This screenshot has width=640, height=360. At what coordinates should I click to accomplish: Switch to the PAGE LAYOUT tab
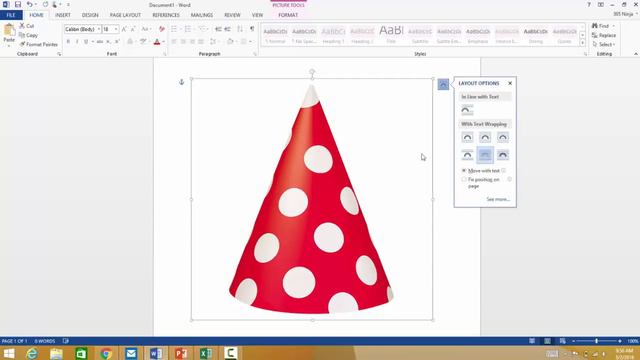(125, 15)
